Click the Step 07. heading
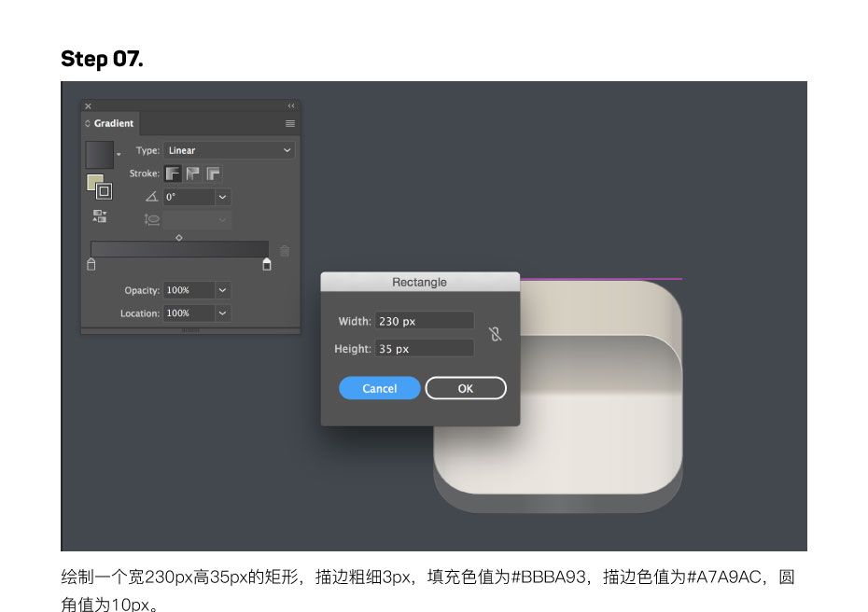The height and width of the screenshot is (612, 868). point(102,59)
